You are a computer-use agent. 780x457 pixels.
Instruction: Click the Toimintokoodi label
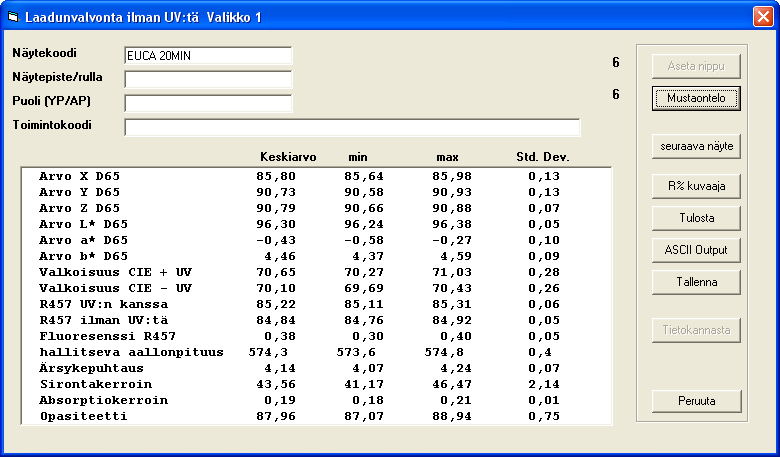point(52,125)
